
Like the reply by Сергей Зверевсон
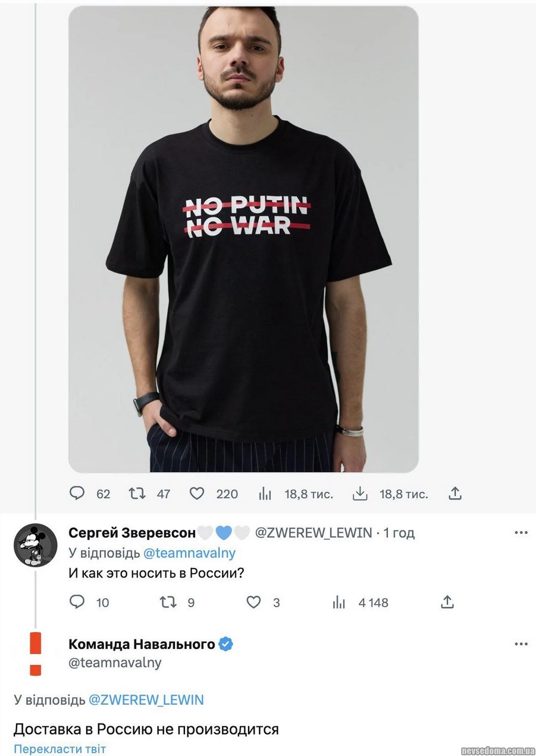(x=254, y=602)
